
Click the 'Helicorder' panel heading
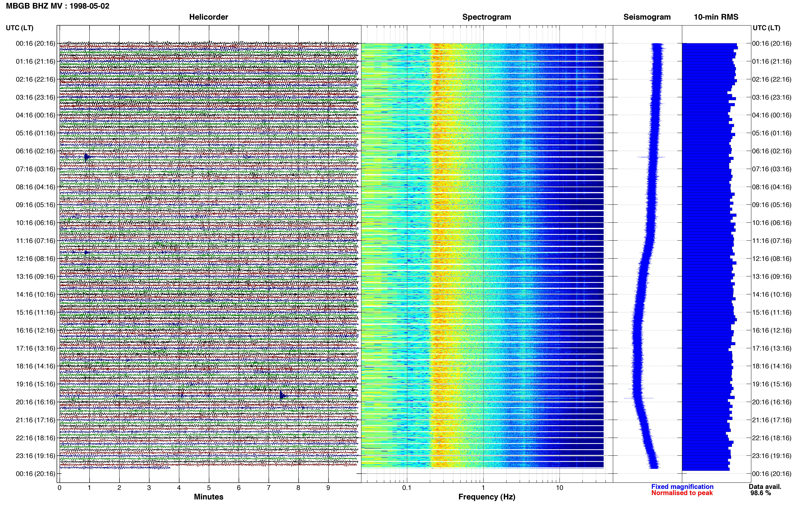point(209,17)
